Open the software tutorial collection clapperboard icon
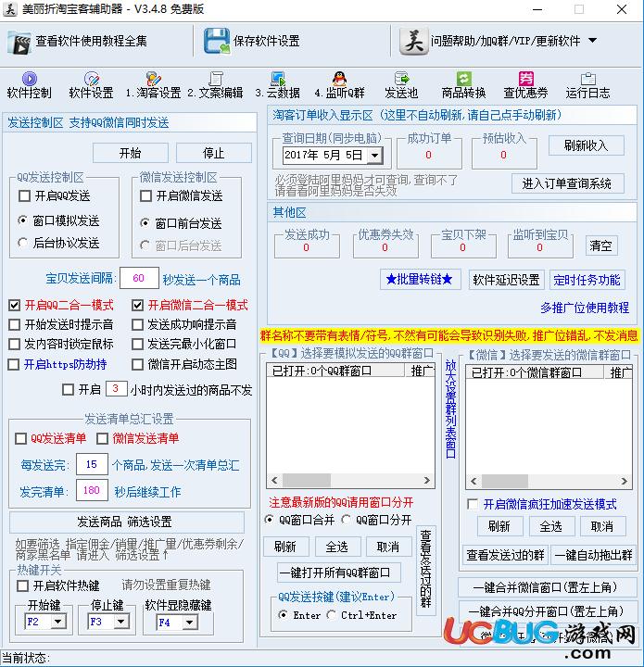644x667 pixels. coord(19,42)
